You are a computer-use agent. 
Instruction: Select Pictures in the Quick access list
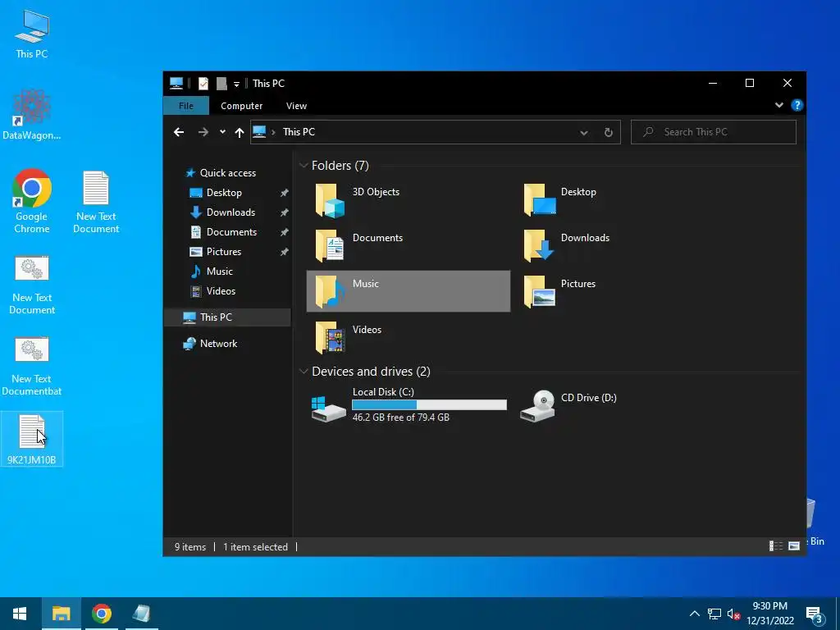click(x=224, y=252)
